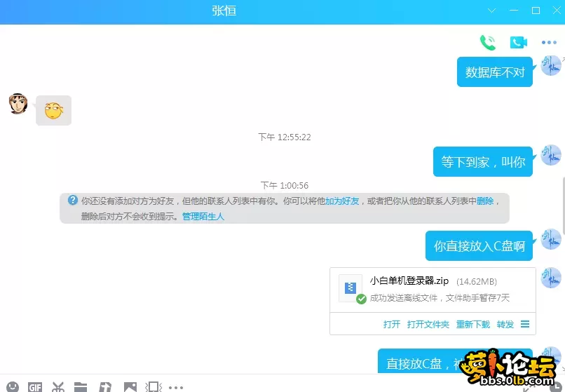Click the chat vertical scrollbar thumb
This screenshot has width=565, height=392.
point(563,205)
